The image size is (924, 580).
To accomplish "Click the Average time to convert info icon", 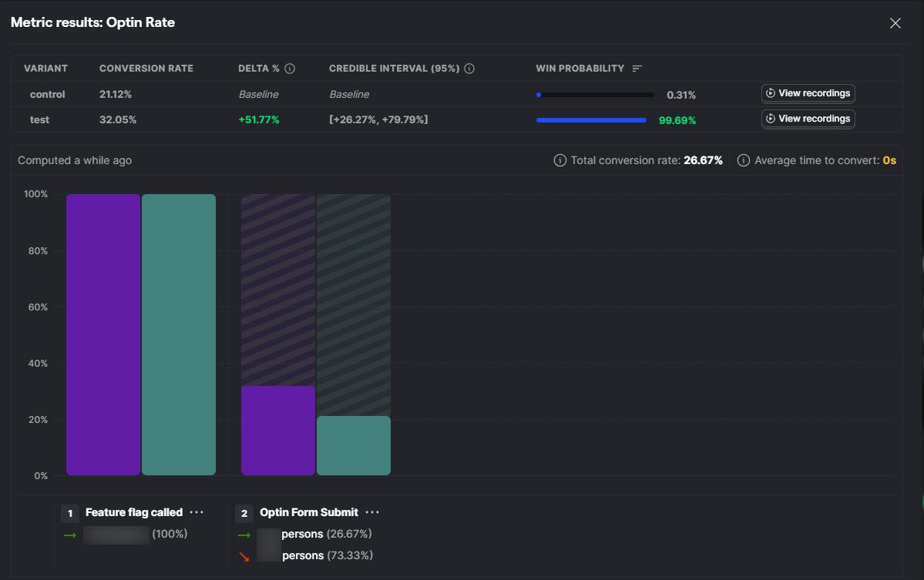I will click(x=744, y=160).
